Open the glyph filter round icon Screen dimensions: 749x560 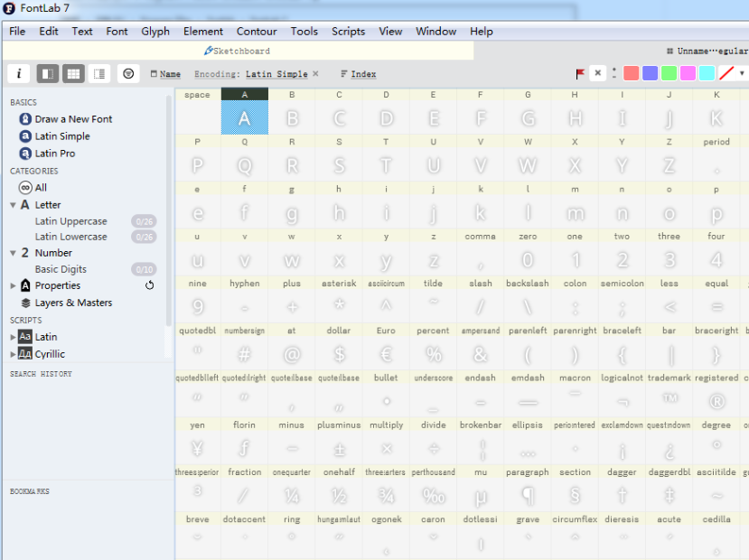click(x=129, y=73)
